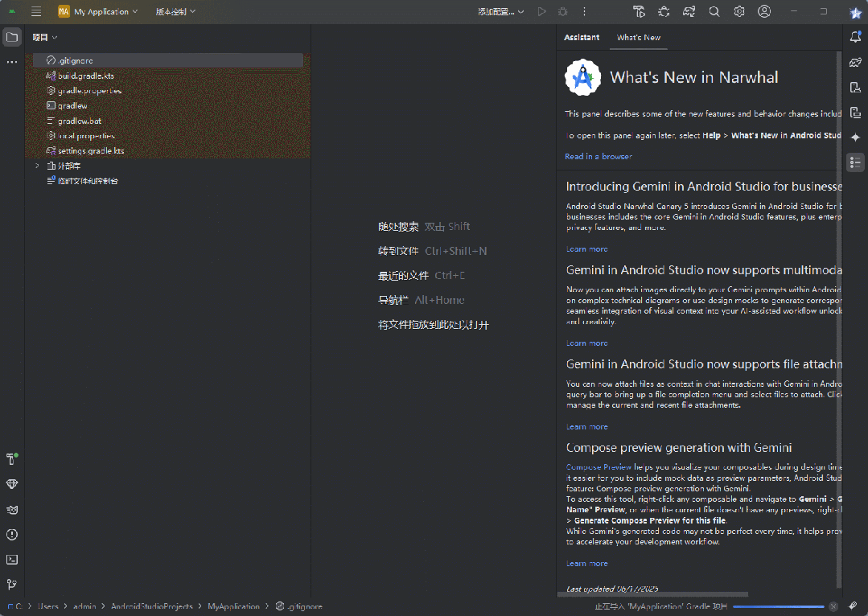
Task: Click Users in breadcrumb path
Action: pos(47,606)
